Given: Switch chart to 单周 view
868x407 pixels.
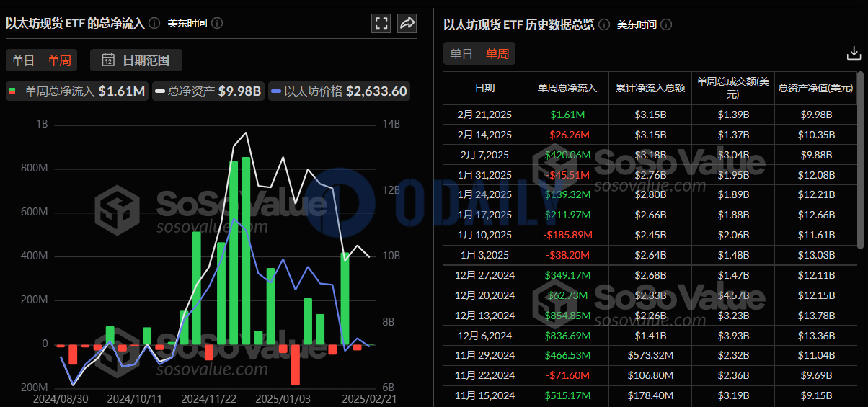Looking at the screenshot, I should pyautogui.click(x=60, y=61).
